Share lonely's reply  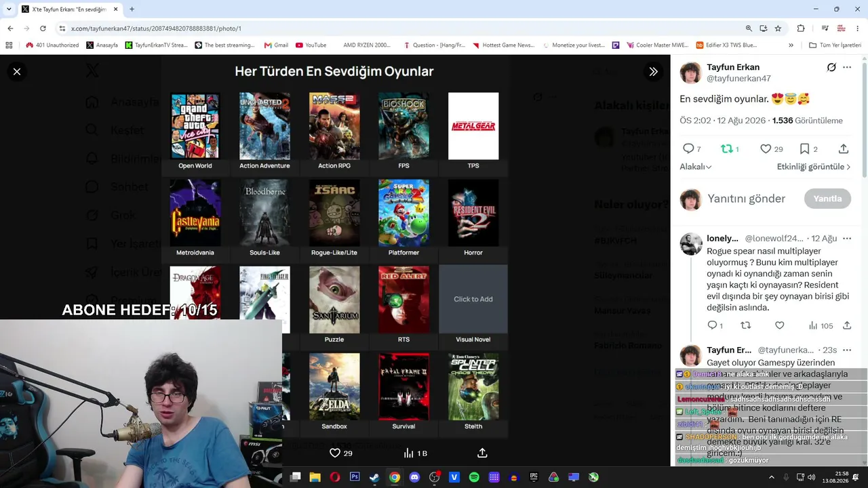847,325
